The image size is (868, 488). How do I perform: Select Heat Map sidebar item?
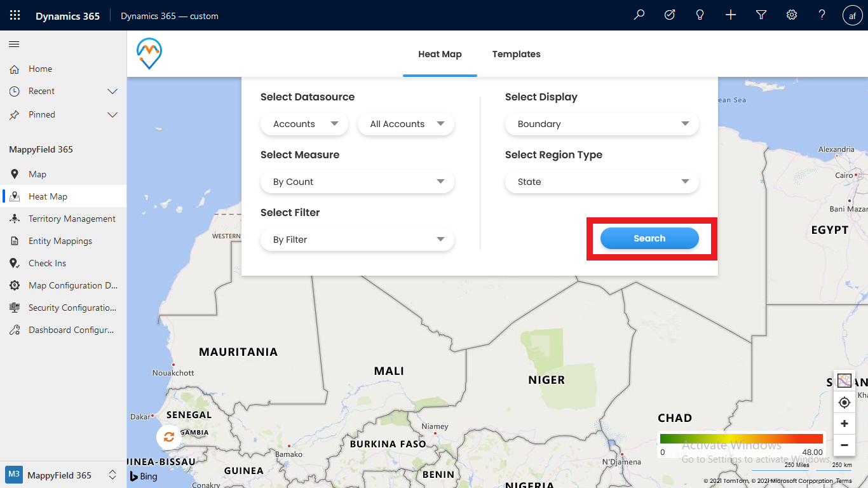click(x=64, y=196)
